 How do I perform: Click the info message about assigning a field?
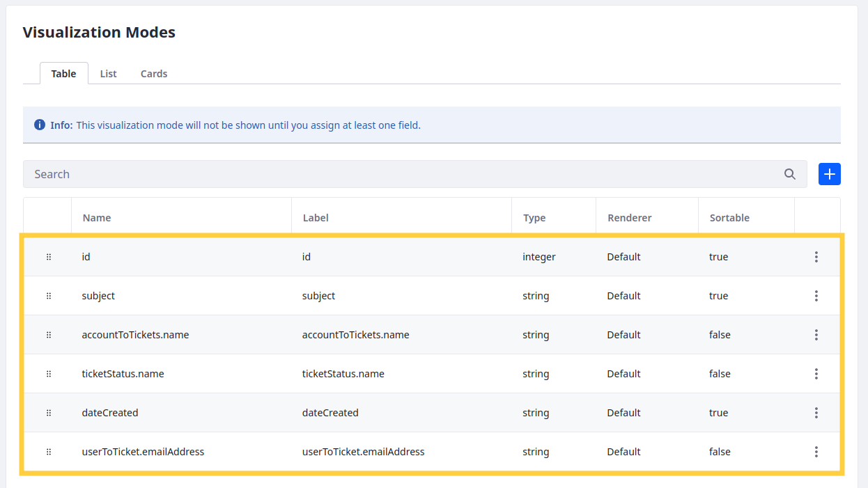pos(248,125)
